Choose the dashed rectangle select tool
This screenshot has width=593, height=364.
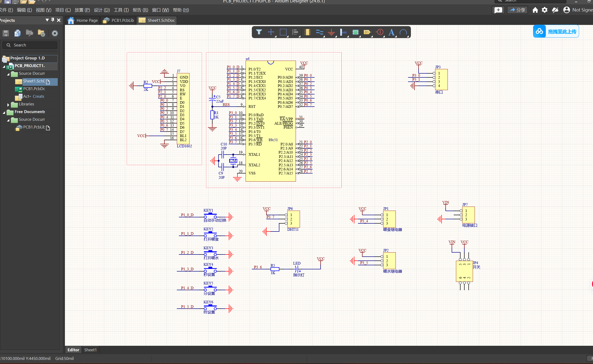[x=283, y=32]
